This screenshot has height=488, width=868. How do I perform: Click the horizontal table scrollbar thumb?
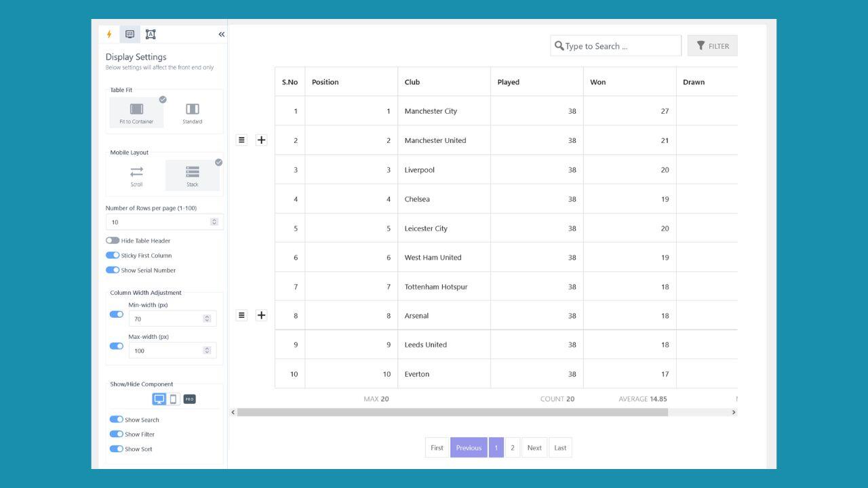coord(452,412)
